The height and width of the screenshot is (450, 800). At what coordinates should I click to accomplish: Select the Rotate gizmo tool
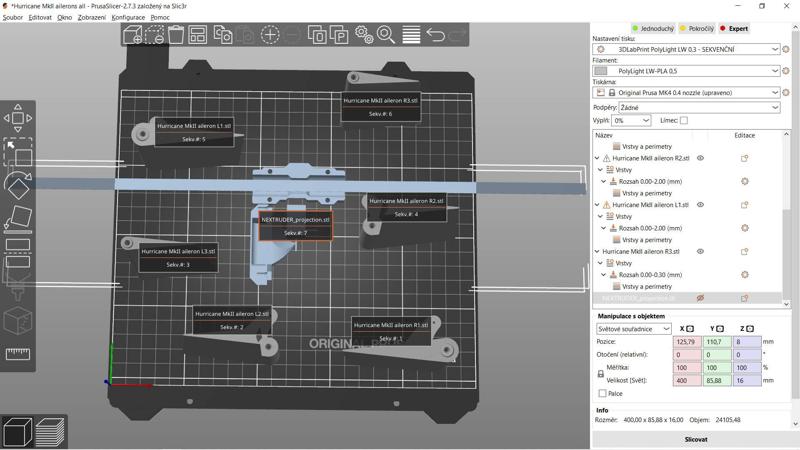click(x=18, y=185)
